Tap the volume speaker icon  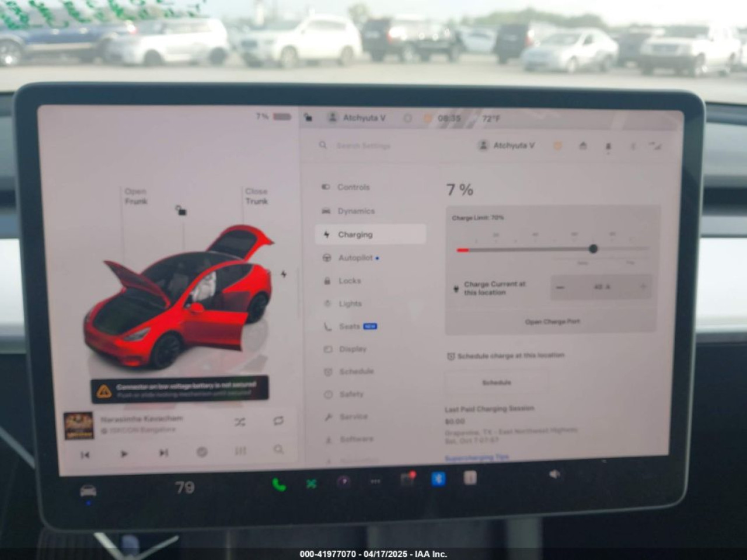(554, 474)
